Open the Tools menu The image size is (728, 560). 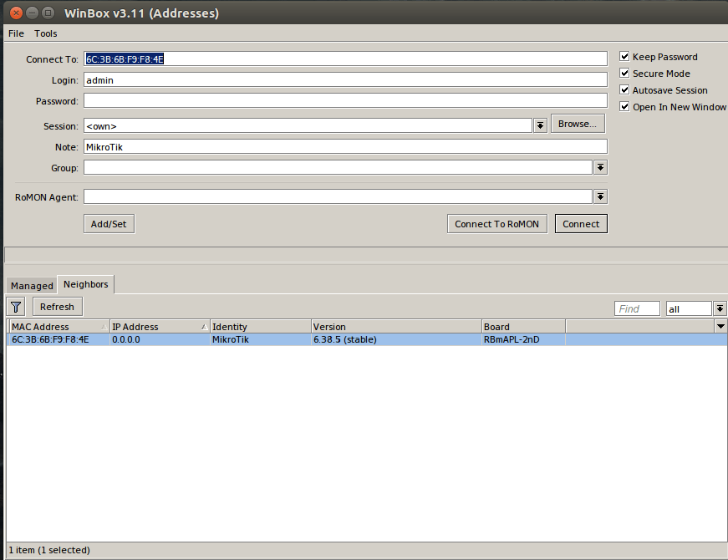46,33
